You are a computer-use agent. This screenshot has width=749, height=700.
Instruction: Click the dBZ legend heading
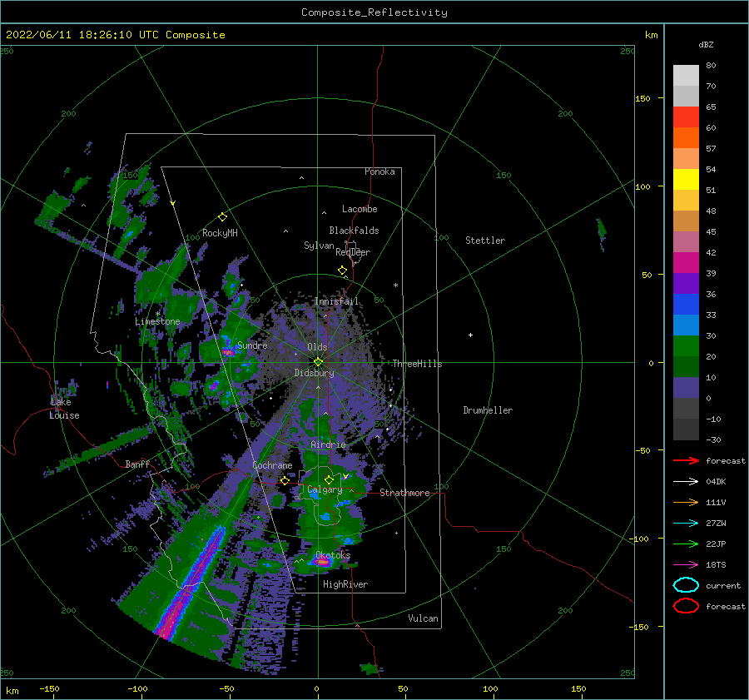706,44
